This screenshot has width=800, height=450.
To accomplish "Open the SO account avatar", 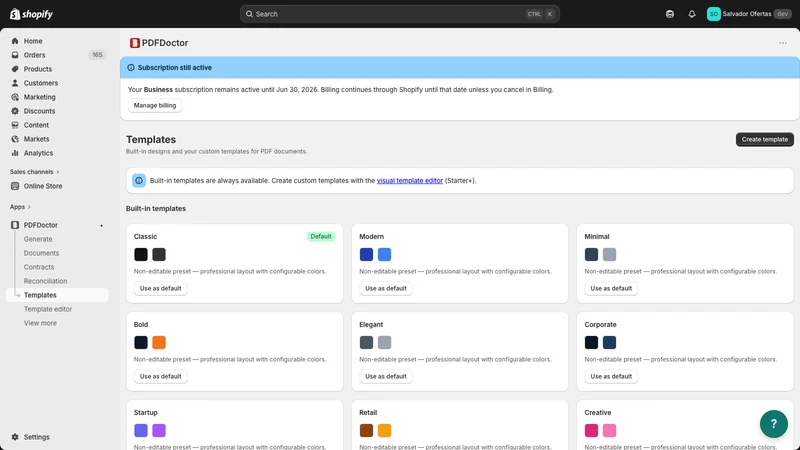I will pyautogui.click(x=713, y=14).
